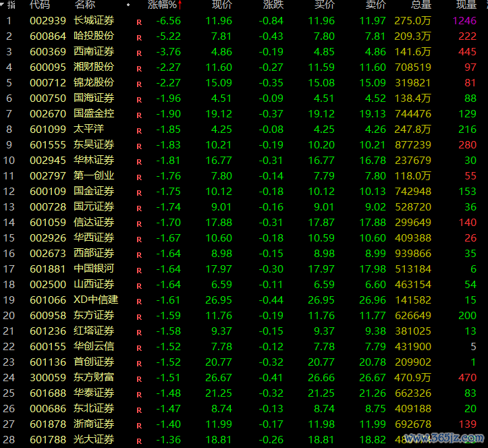488x448 pixels.
Task: Click the red R icon next to 哈投股份
Action: (139, 38)
